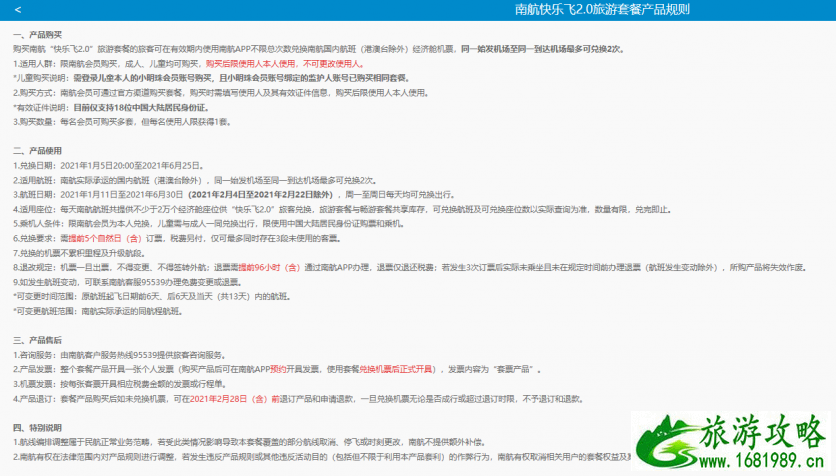Click the line starting 3.机票发票

click(121, 384)
